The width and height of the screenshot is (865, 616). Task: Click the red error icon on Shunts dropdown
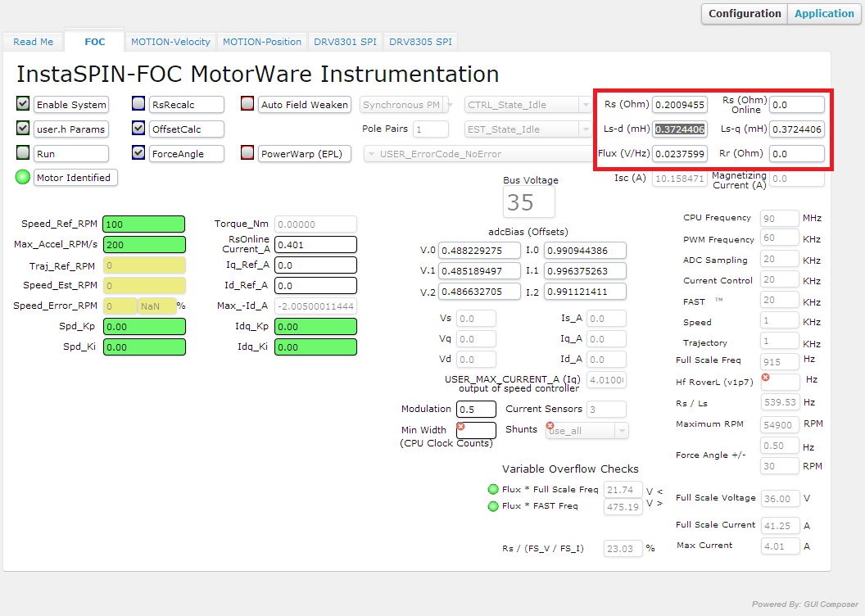point(550,426)
